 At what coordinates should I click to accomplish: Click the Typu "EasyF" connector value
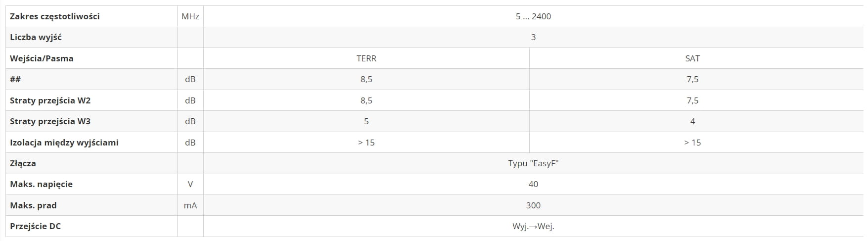(x=533, y=163)
